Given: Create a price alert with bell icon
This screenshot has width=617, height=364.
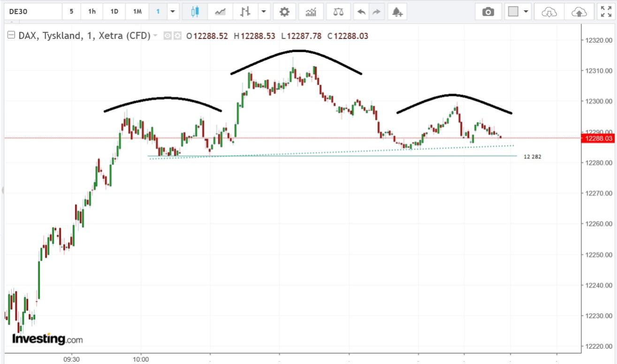Looking at the screenshot, I should click(397, 12).
